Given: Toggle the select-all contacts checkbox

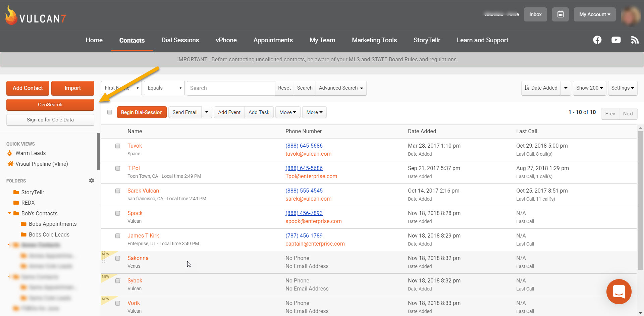Looking at the screenshot, I should (x=110, y=112).
